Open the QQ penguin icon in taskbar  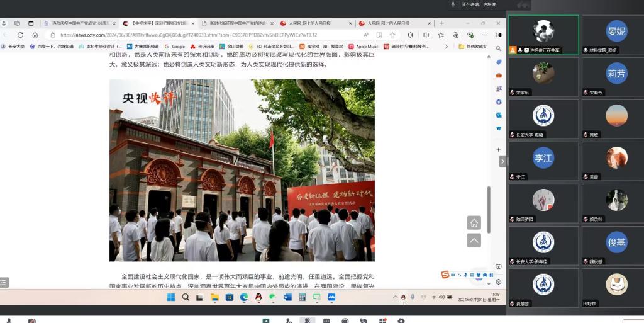pyautogui.click(x=258, y=297)
